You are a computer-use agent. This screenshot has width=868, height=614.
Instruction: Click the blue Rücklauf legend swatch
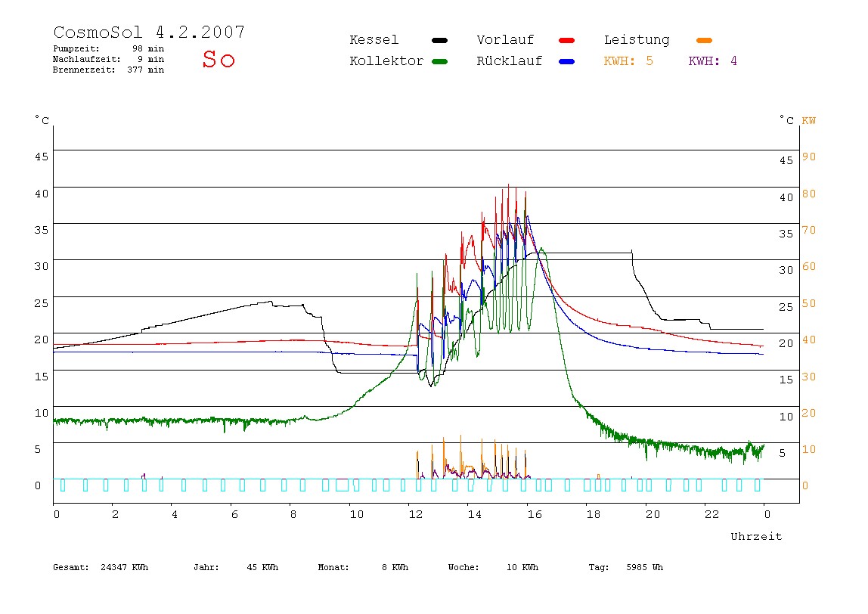(x=566, y=61)
